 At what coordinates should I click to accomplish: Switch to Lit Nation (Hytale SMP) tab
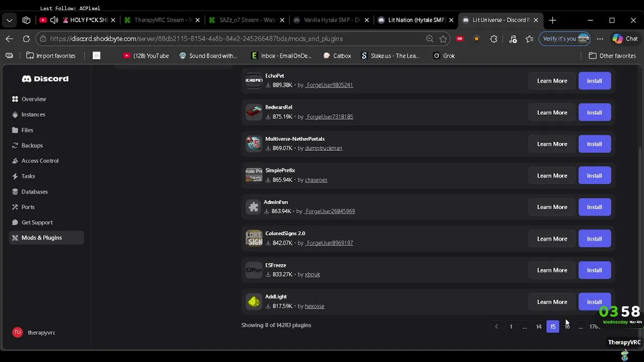(x=415, y=20)
